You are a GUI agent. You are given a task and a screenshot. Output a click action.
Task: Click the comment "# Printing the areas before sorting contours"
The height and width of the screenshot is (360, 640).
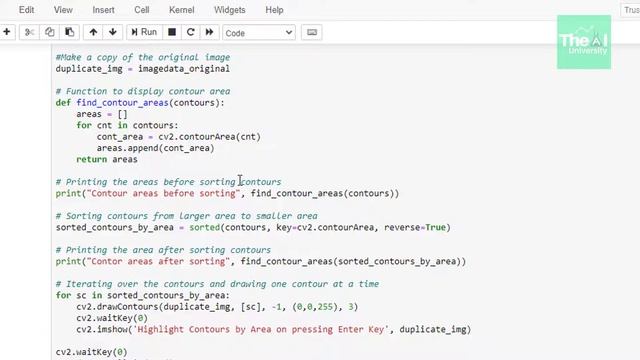tap(169, 182)
